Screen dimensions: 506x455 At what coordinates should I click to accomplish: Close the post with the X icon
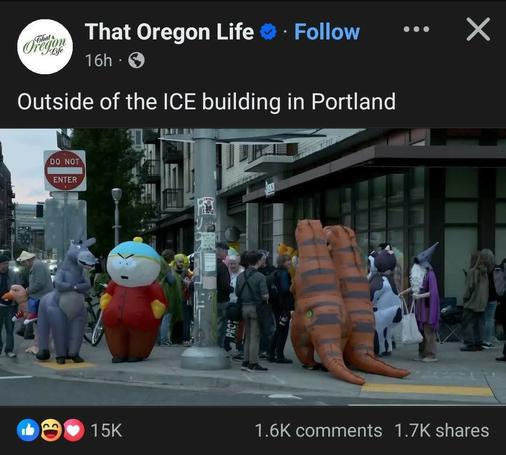point(478,29)
